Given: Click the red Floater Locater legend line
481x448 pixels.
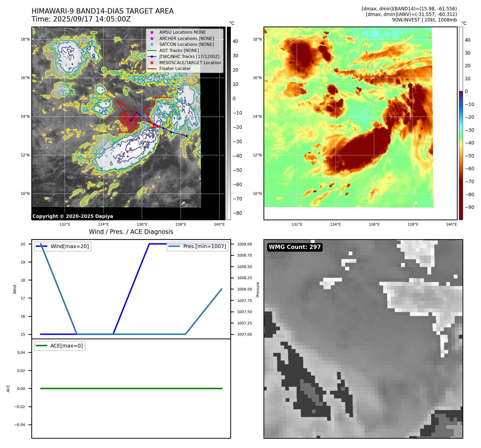Looking at the screenshot, I should 152,69.
